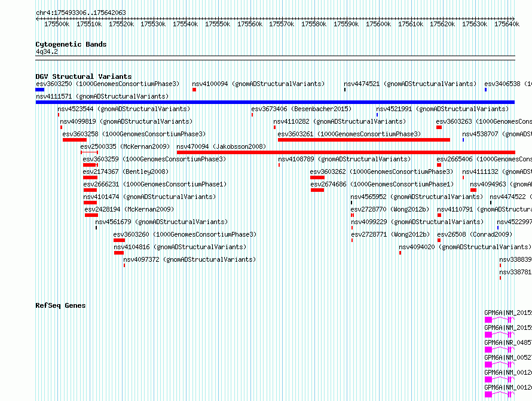Open the nsv4097372 variant label

coord(189,259)
